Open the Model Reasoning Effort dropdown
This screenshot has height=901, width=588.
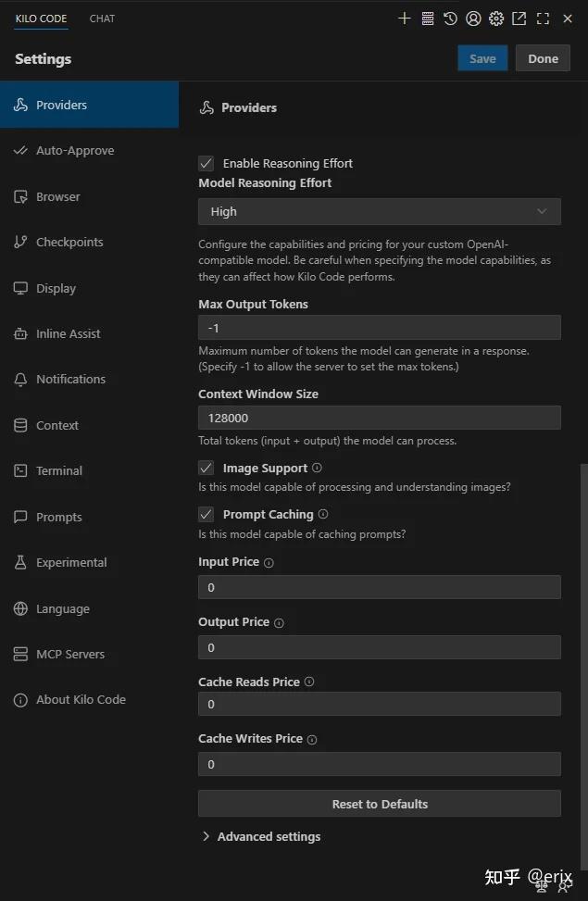pos(379,211)
